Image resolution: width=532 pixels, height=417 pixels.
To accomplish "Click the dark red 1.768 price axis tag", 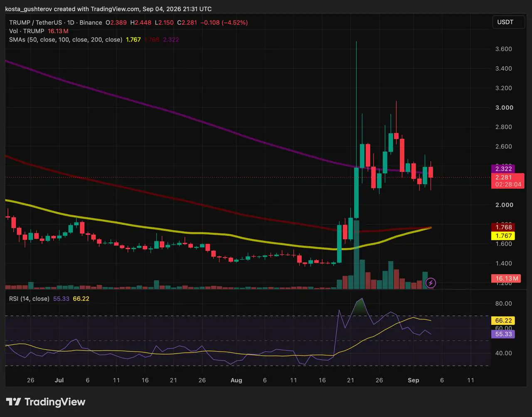I will tap(503, 227).
